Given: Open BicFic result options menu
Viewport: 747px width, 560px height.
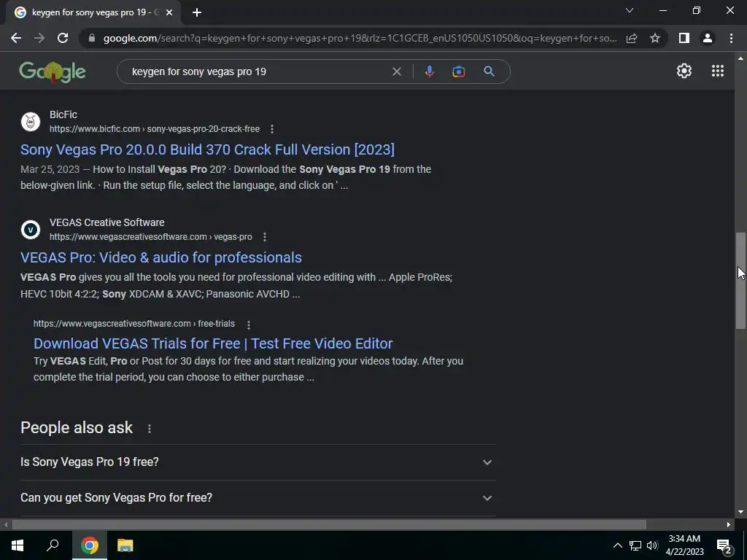Looking at the screenshot, I should pyautogui.click(x=272, y=129).
